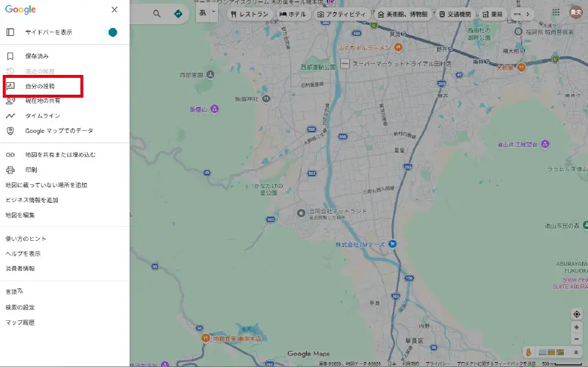Click the my-location target button
The width and height of the screenshot is (588, 368).
(577, 314)
